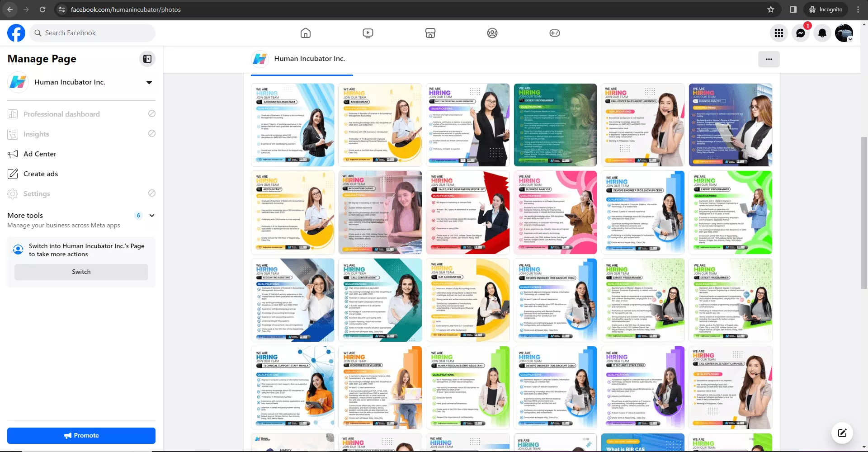Expand the More tools section
The image size is (868, 452).
(152, 216)
